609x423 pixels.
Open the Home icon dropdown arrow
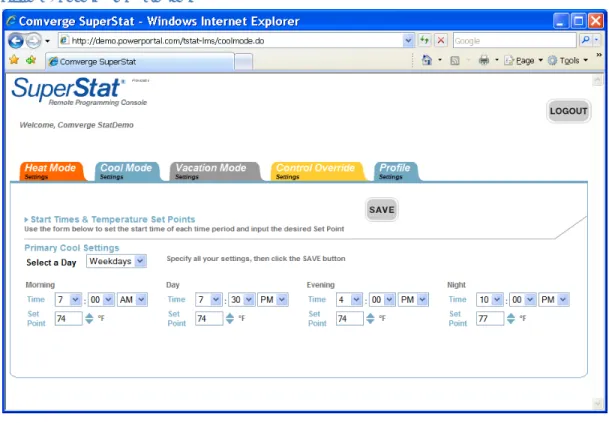[440, 60]
